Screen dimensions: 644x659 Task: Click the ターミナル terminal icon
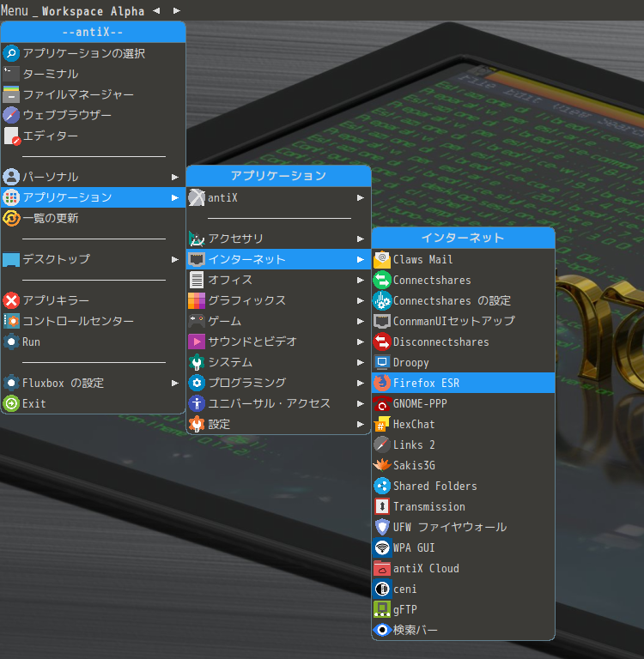[x=11, y=74]
